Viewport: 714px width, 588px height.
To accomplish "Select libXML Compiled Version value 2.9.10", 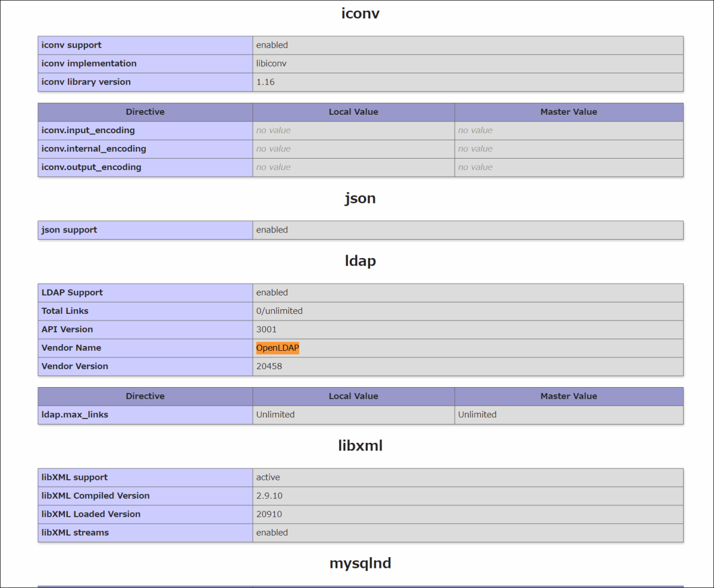I will pyautogui.click(x=270, y=496).
